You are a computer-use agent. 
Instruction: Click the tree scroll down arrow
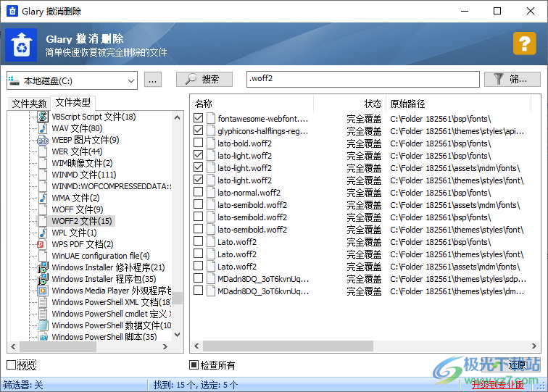(x=177, y=335)
